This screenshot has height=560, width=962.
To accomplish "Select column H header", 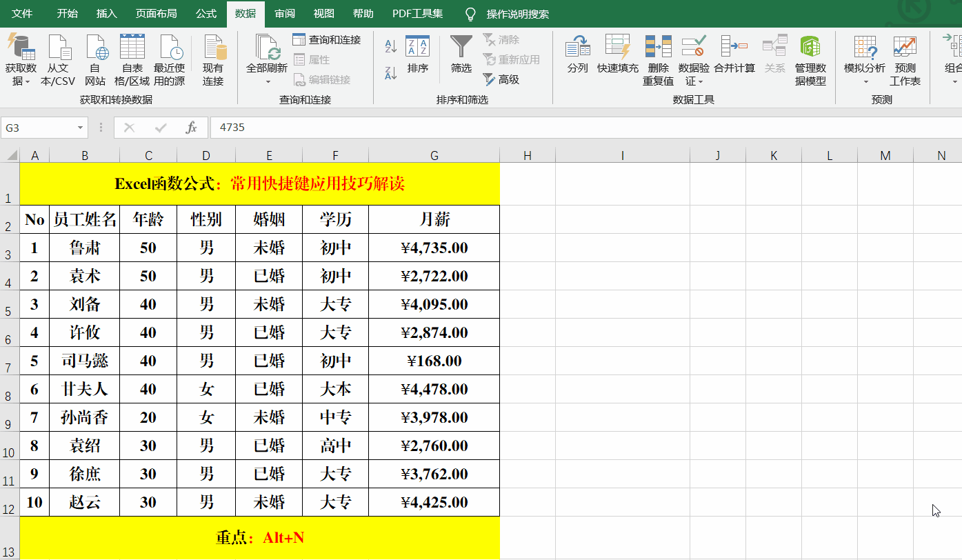I will (528, 156).
